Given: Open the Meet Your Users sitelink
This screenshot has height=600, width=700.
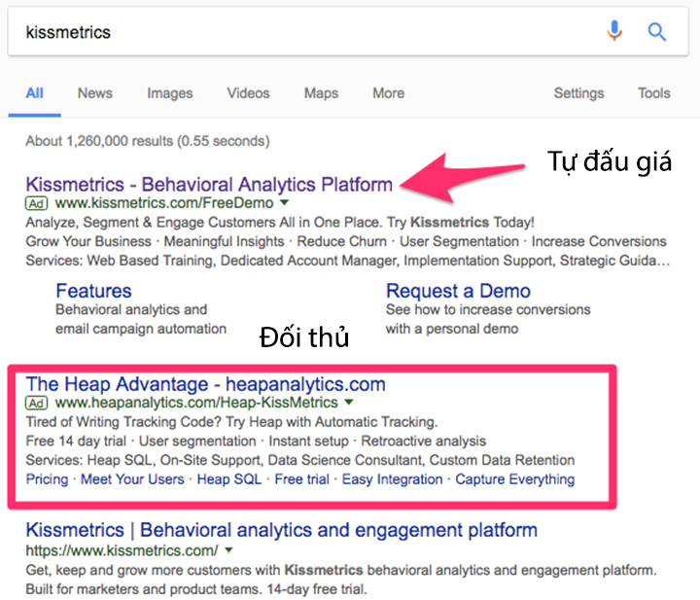Looking at the screenshot, I should 132,479.
